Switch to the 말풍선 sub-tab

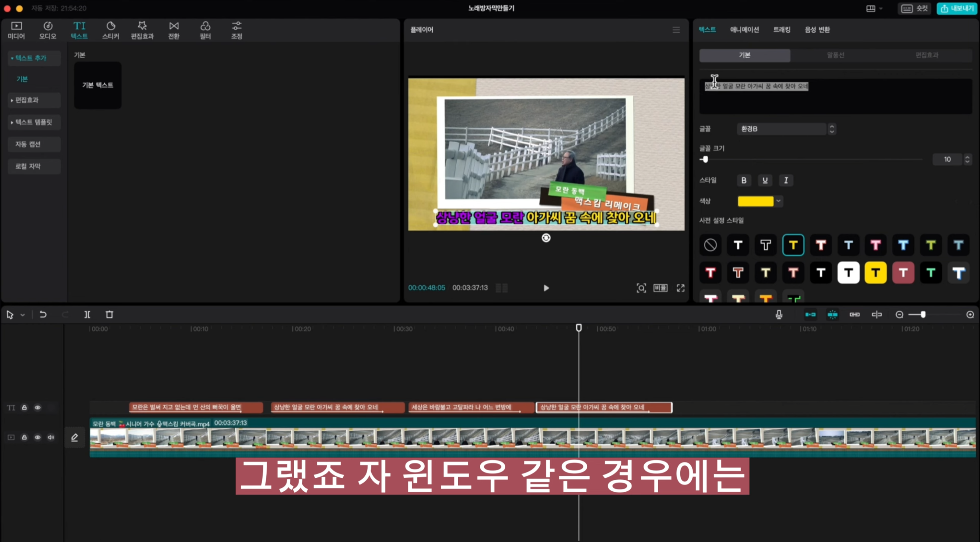[837, 55]
